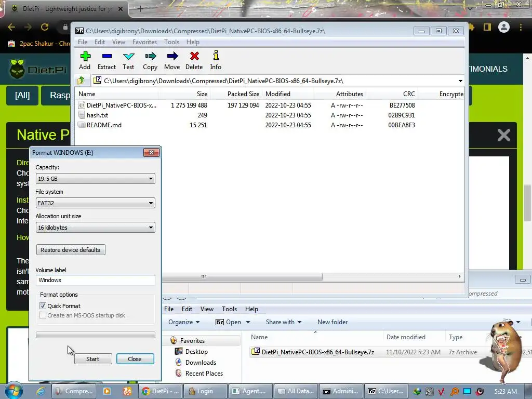Open Allocation unit size dropdown

(x=96, y=228)
